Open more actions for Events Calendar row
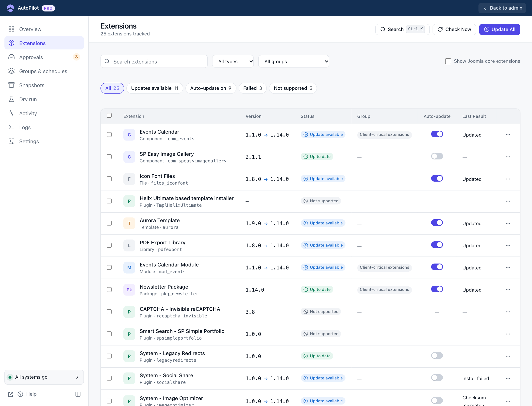532x406 pixels. click(508, 135)
